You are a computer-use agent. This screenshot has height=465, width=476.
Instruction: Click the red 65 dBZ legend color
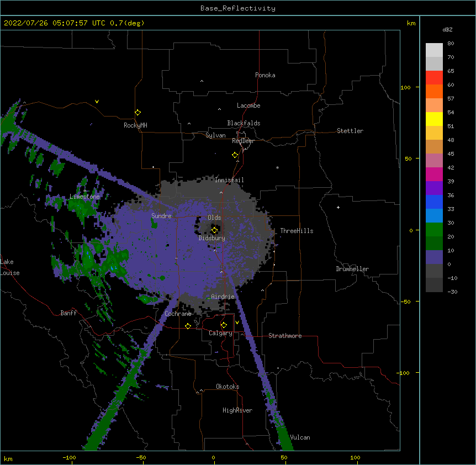tap(434, 78)
